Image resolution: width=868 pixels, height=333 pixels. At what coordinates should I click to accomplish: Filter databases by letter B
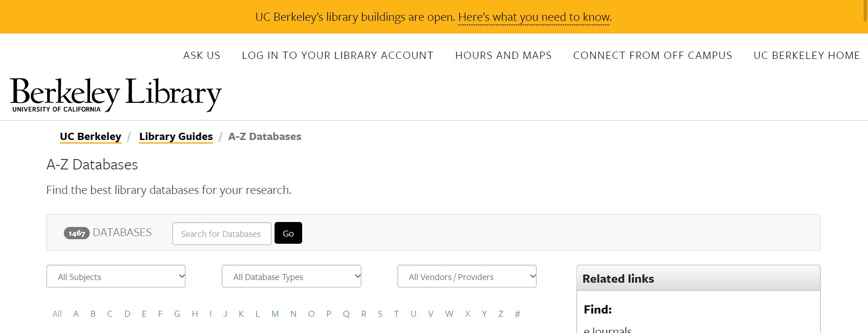(x=93, y=314)
